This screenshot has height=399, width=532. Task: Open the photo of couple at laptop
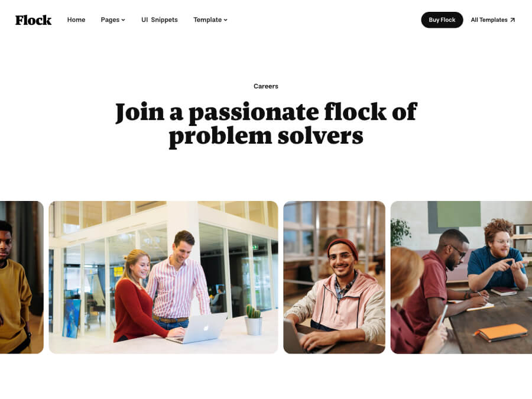pyautogui.click(x=164, y=277)
